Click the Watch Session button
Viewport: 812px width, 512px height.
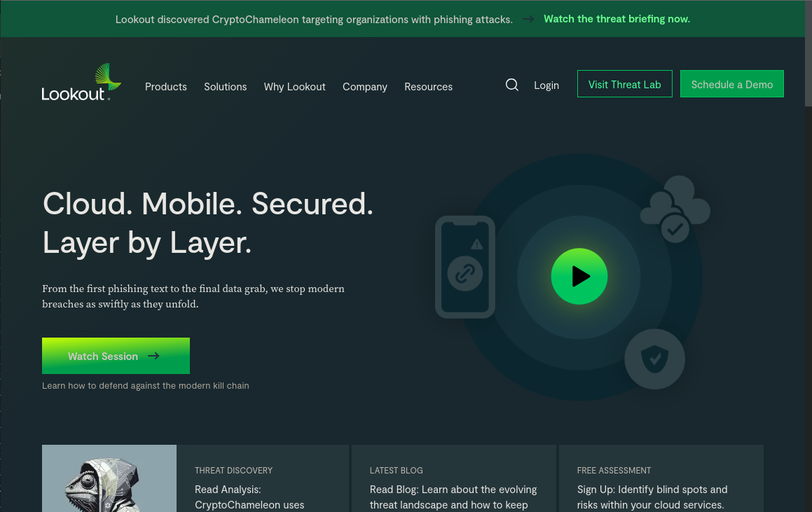coord(116,356)
